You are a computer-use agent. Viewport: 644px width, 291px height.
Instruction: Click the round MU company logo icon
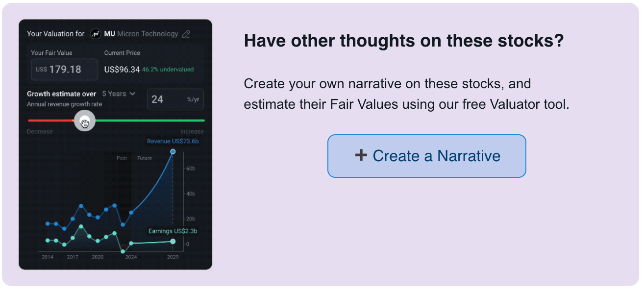(x=96, y=34)
